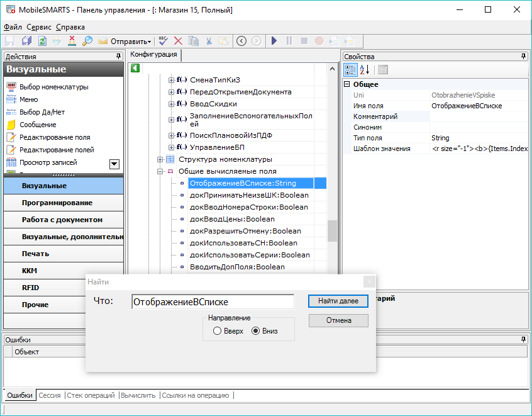This screenshot has height=416, width=532.
Task: Click the Copy toolbar icon
Action: 194,41
